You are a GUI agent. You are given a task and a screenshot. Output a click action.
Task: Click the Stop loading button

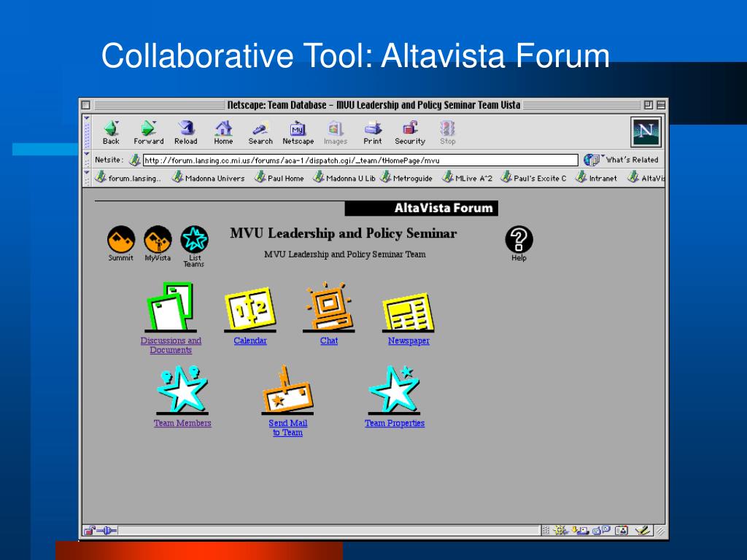(x=448, y=133)
